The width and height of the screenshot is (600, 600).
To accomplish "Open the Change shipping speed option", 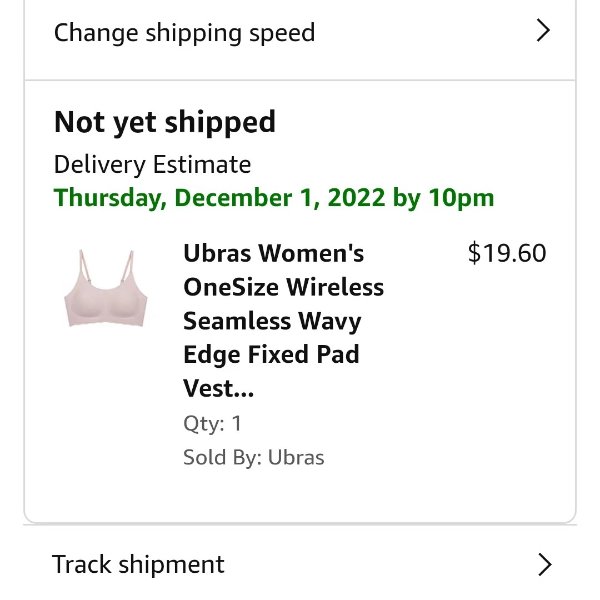I will pyautogui.click(x=300, y=33).
